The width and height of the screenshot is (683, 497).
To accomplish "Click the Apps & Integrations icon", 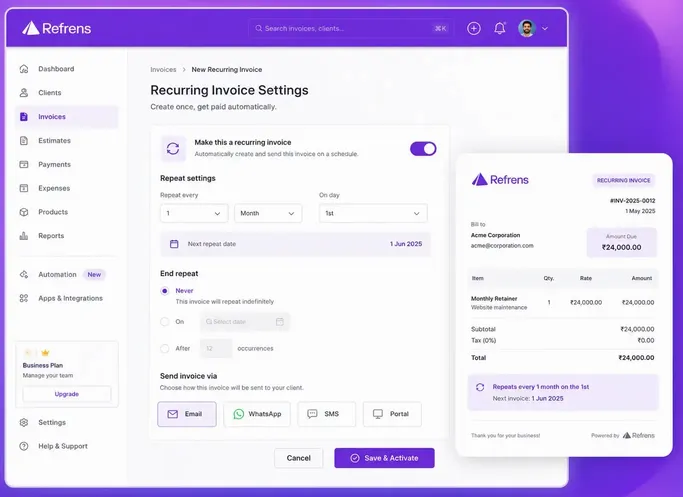I will coord(24,298).
